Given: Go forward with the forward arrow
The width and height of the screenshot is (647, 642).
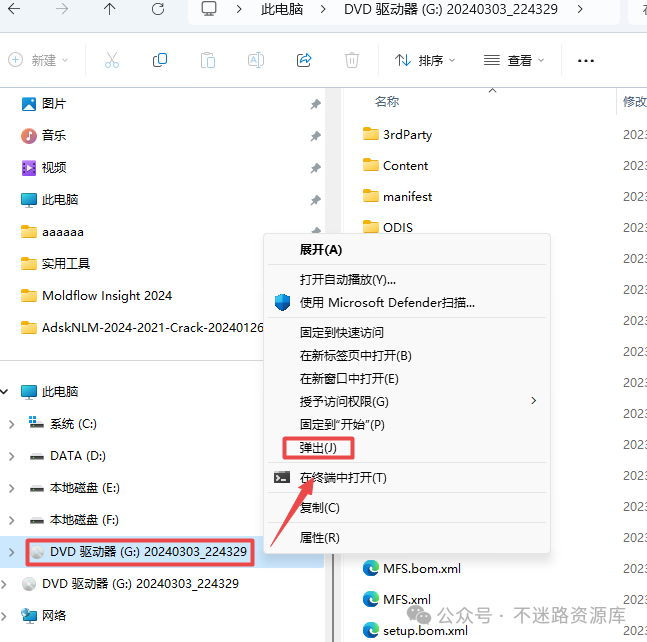Looking at the screenshot, I should pos(62,9).
